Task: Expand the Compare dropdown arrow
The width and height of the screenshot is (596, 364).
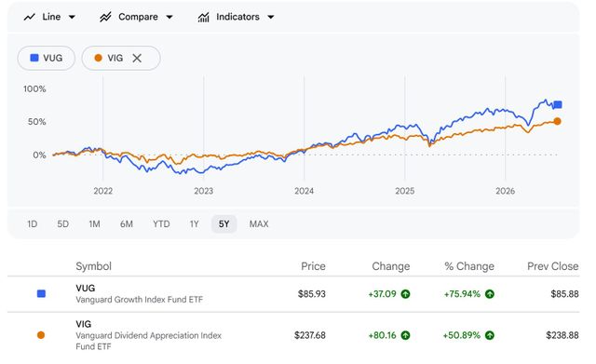Action: (169, 17)
